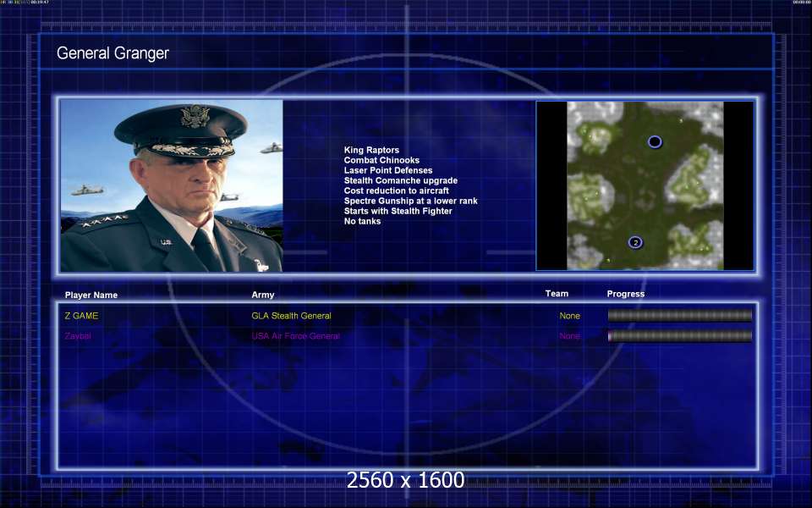Click the helicopter above the general's right shoulder
Image resolution: width=812 pixels, height=508 pixels.
(x=271, y=148)
